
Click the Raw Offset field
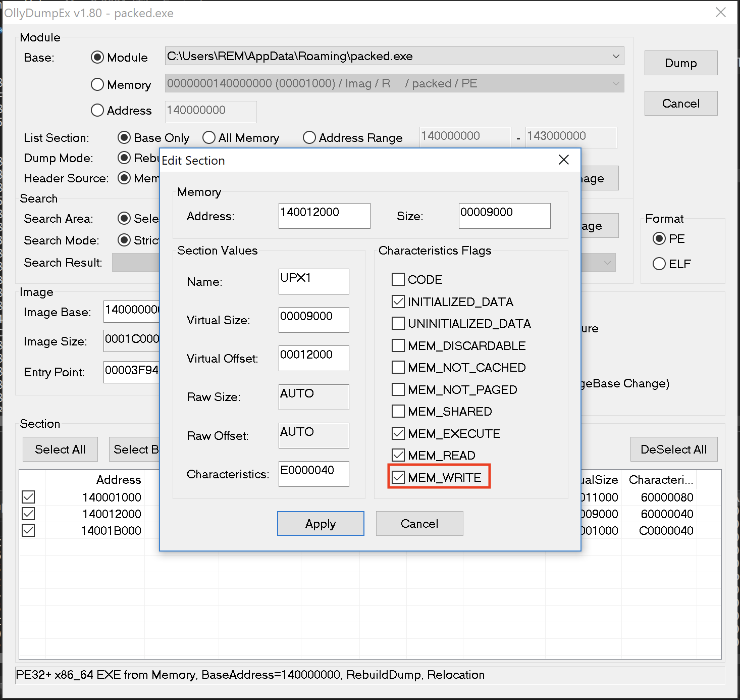tap(313, 435)
